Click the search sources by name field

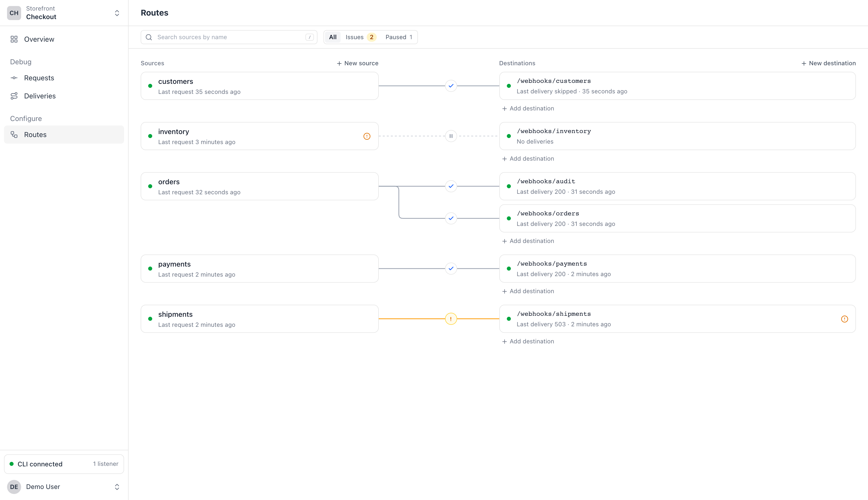229,37
